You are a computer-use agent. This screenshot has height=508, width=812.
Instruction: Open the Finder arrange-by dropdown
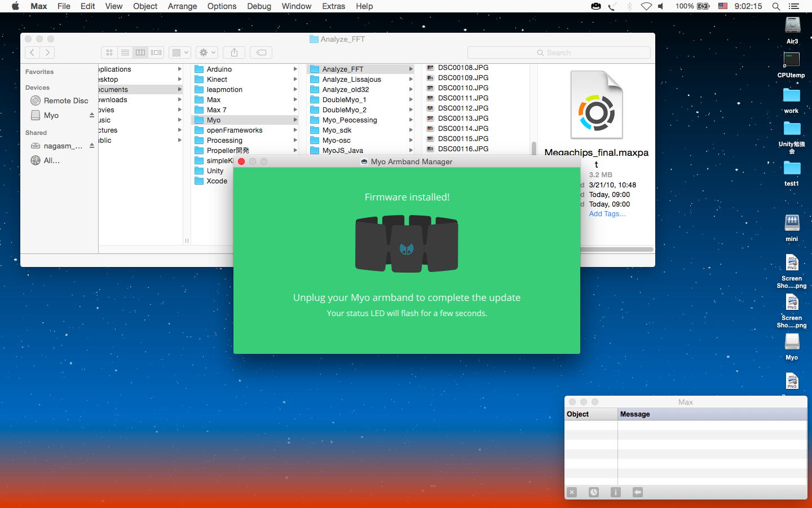(x=180, y=52)
